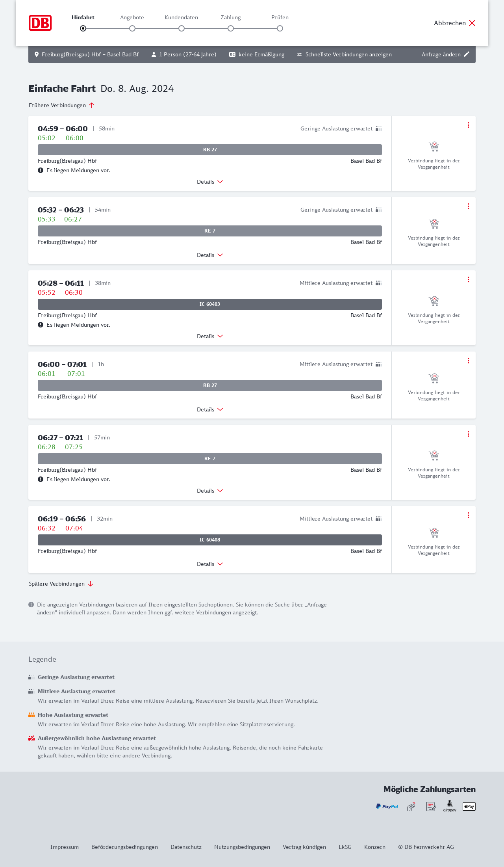
Task: Expand Details of 06:00 – 07:01 connection
Action: point(210,409)
